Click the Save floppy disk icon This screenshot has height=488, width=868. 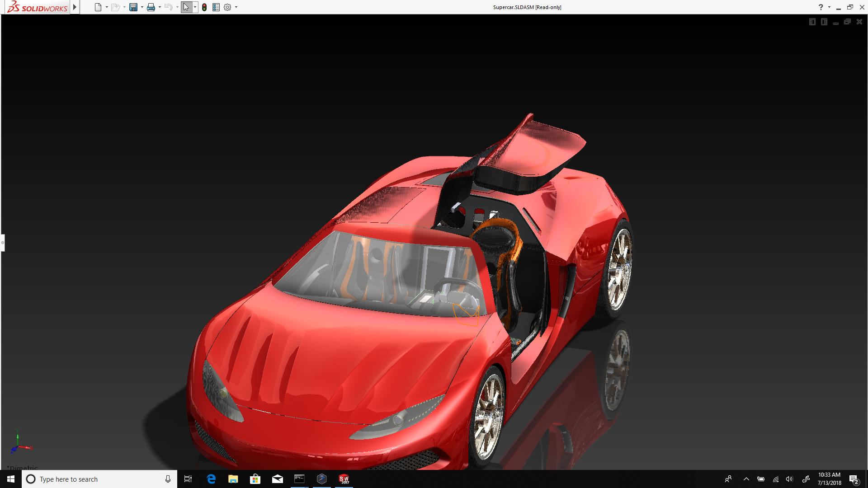[133, 7]
